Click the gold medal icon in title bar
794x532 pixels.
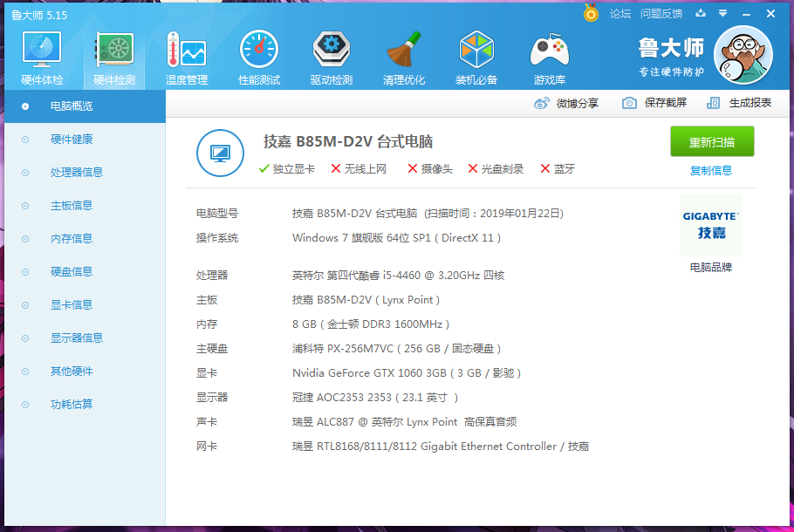[x=591, y=13]
